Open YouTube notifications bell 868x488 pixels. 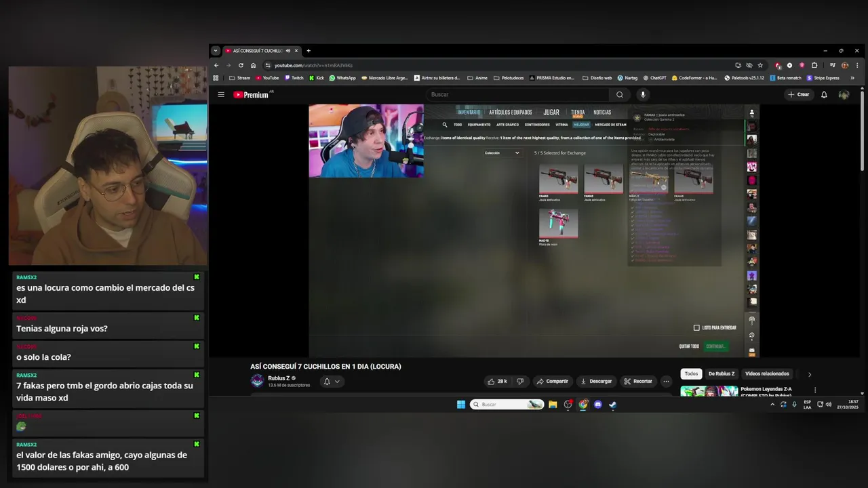824,95
